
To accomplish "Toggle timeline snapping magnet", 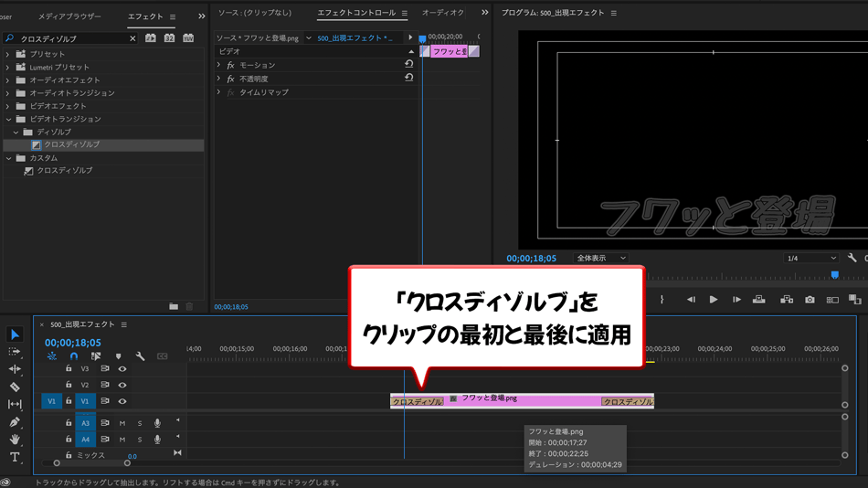I will [x=74, y=356].
